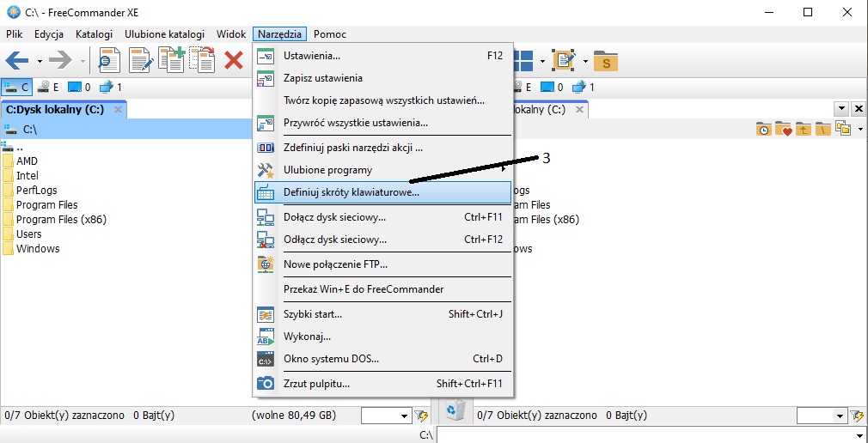Screen dimensions: 868x443
Task: Open the command line history dropdown
Action: coord(861,434)
